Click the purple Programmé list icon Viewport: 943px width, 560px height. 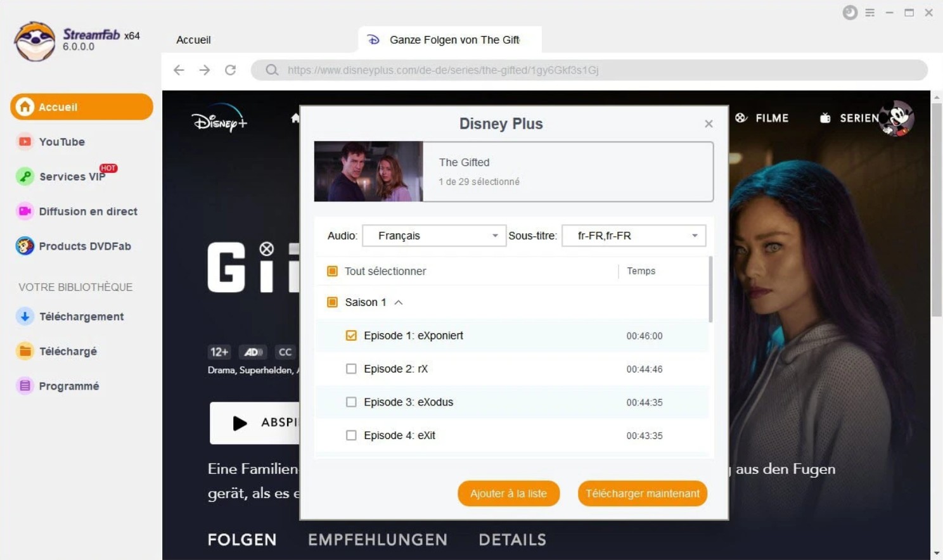coord(25,386)
